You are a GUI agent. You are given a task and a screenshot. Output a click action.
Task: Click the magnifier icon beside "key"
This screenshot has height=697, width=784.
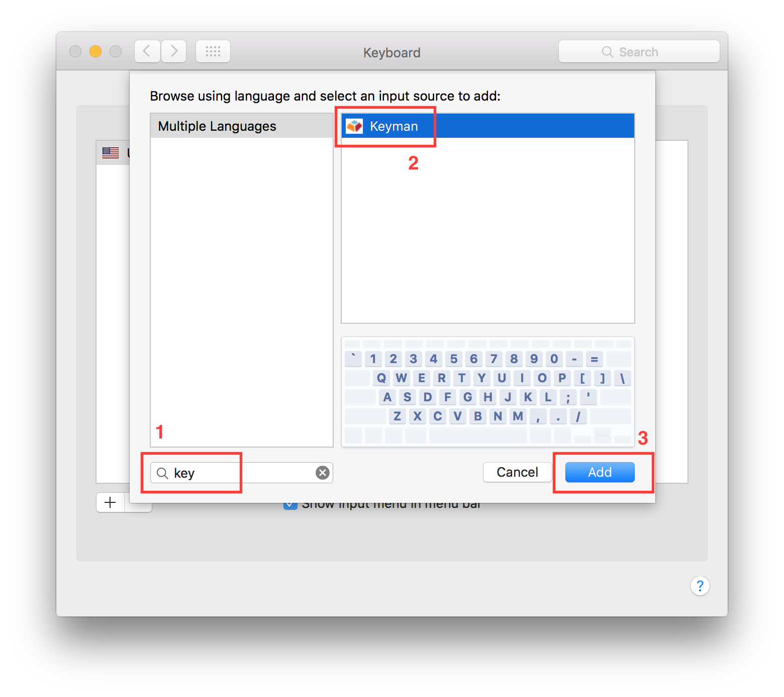pos(162,473)
